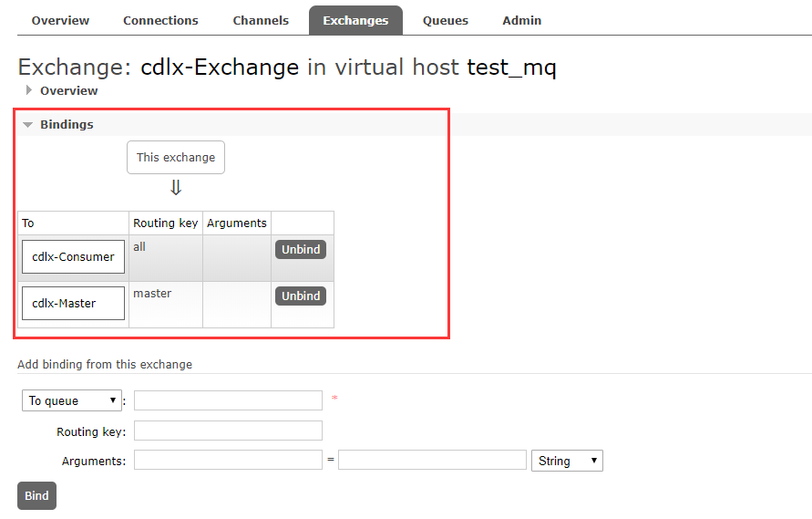
Task: Open the Overview tab
Action: pyautogui.click(x=60, y=20)
